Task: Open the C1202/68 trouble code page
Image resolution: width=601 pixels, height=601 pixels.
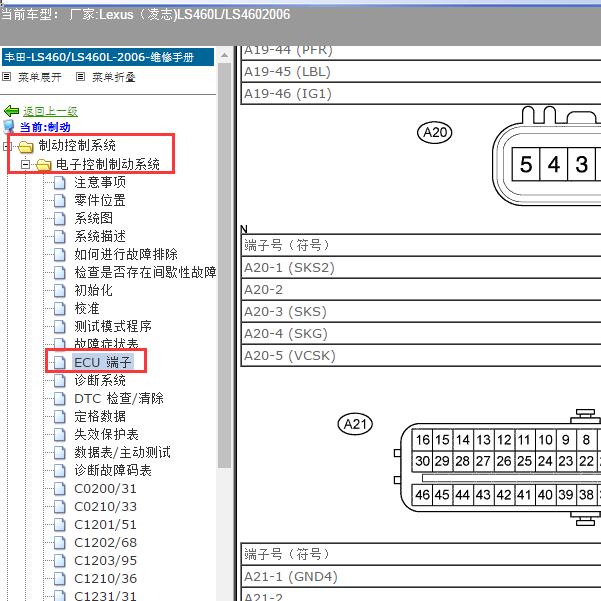Action: [x=105, y=543]
